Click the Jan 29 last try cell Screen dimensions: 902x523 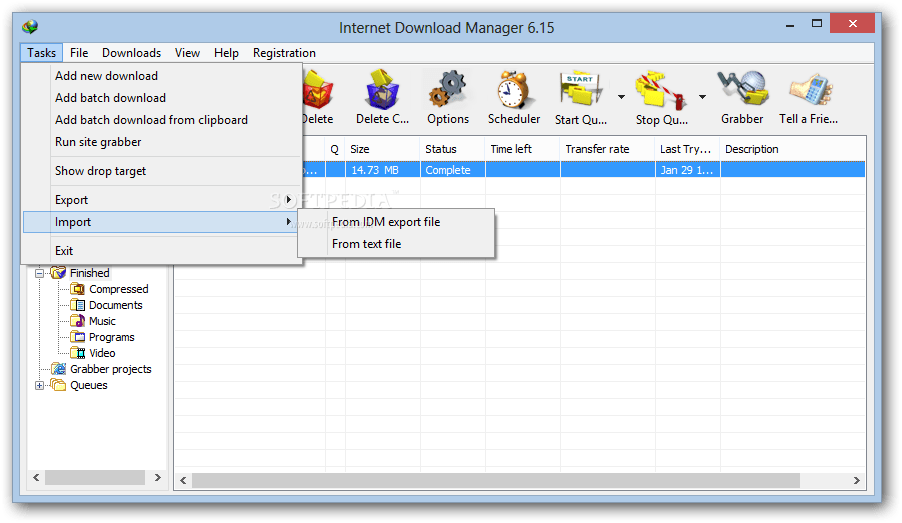click(687, 170)
